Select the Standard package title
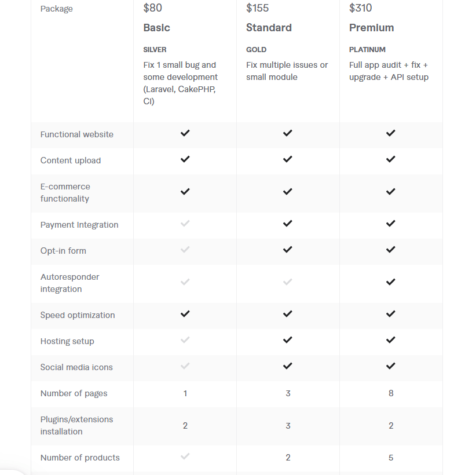476x475 pixels. (x=269, y=28)
